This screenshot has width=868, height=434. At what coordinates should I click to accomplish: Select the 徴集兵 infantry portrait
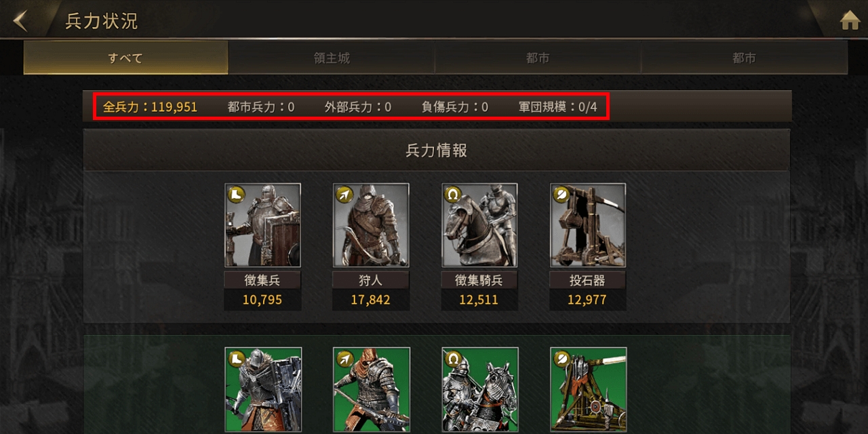[x=262, y=225]
